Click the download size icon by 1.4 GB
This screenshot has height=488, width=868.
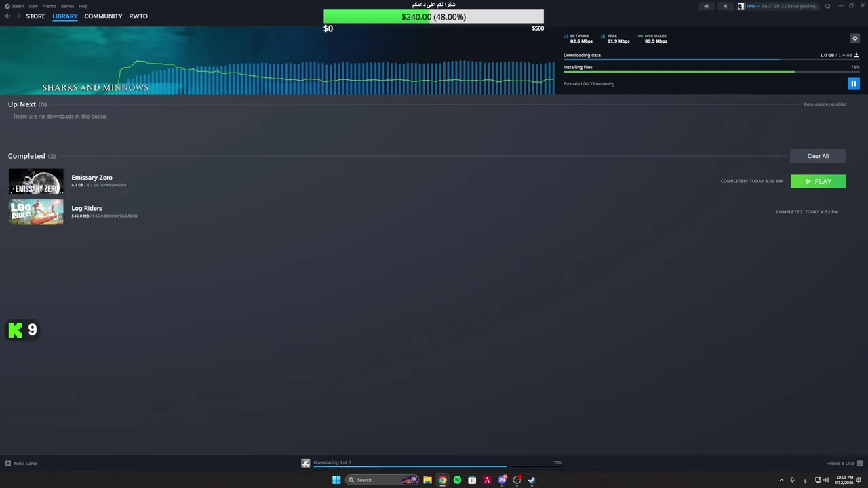pos(856,55)
